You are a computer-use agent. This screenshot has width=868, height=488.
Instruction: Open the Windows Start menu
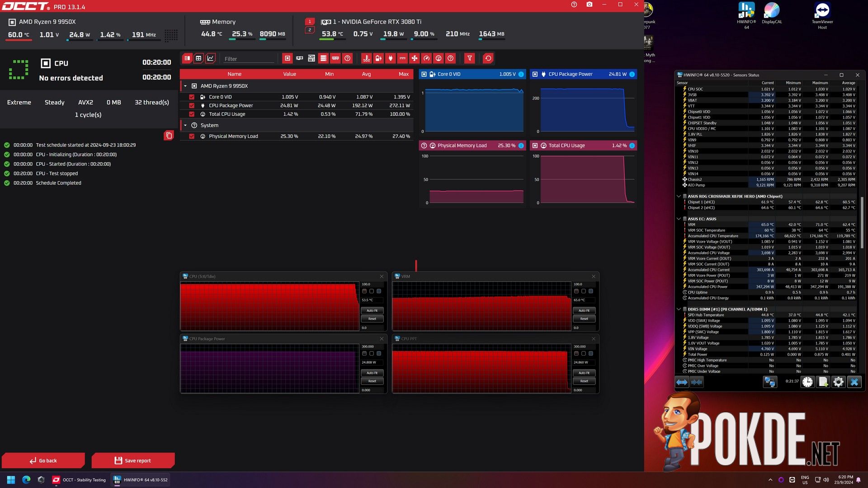pos(11,480)
